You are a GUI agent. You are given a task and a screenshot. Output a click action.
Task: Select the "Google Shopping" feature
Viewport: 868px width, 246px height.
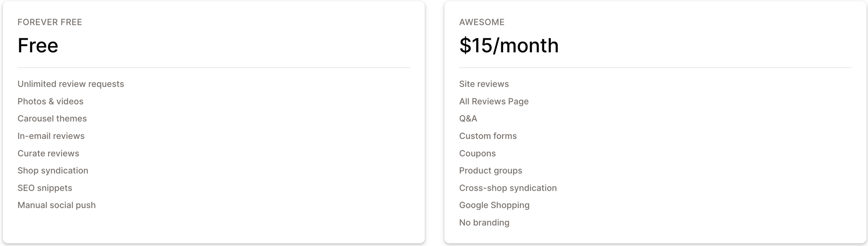coord(494,205)
